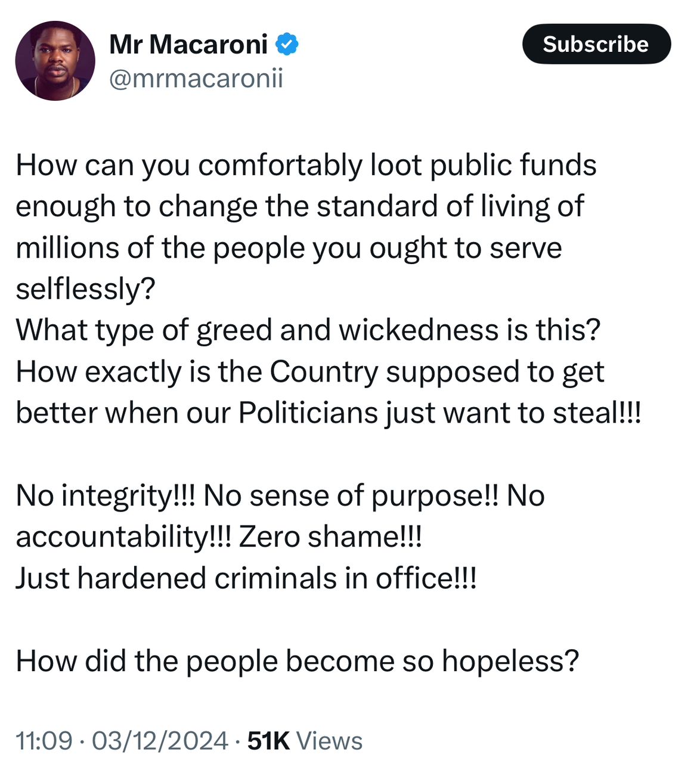The height and width of the screenshot is (763, 700).
Task: Click the line "How exactly is the Country"
Action: tap(310, 371)
